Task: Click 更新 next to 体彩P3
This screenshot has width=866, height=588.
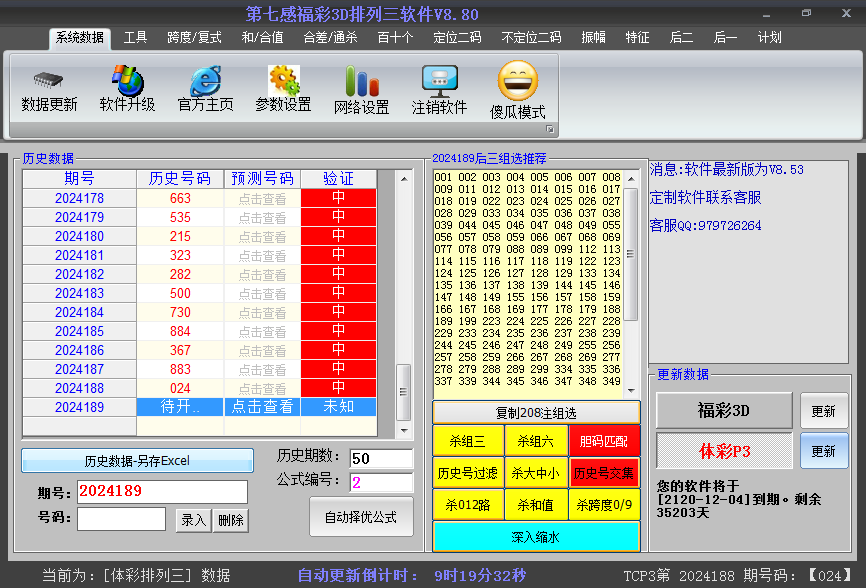Action: (823, 451)
